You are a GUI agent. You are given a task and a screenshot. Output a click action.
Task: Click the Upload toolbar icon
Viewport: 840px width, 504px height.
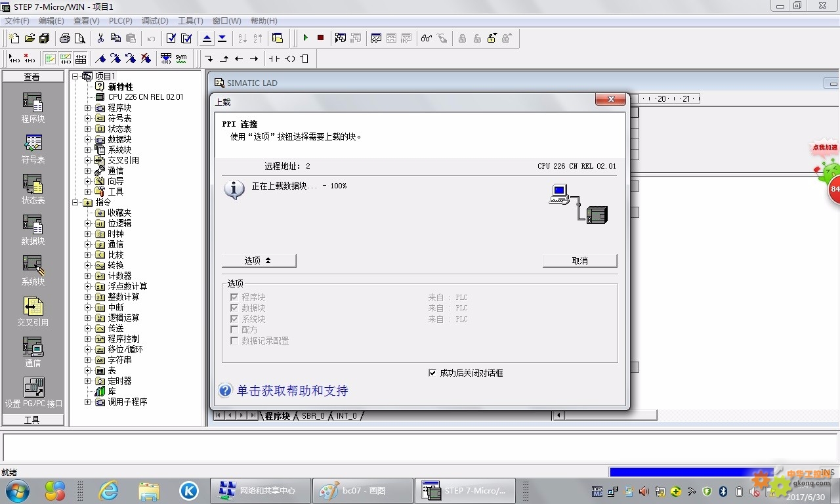[x=207, y=38]
